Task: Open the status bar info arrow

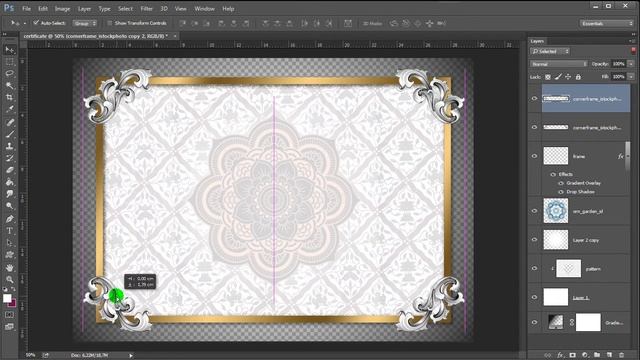Action: coord(131,356)
